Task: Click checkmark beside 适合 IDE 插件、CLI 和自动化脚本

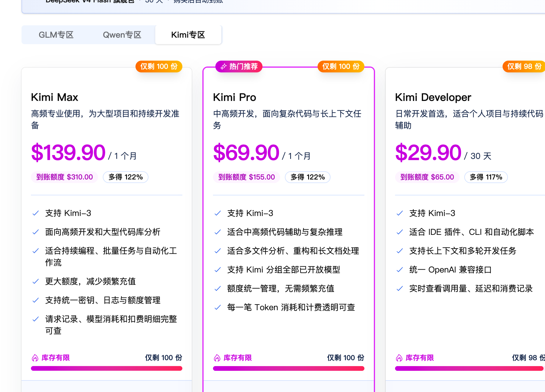Action: (x=400, y=232)
